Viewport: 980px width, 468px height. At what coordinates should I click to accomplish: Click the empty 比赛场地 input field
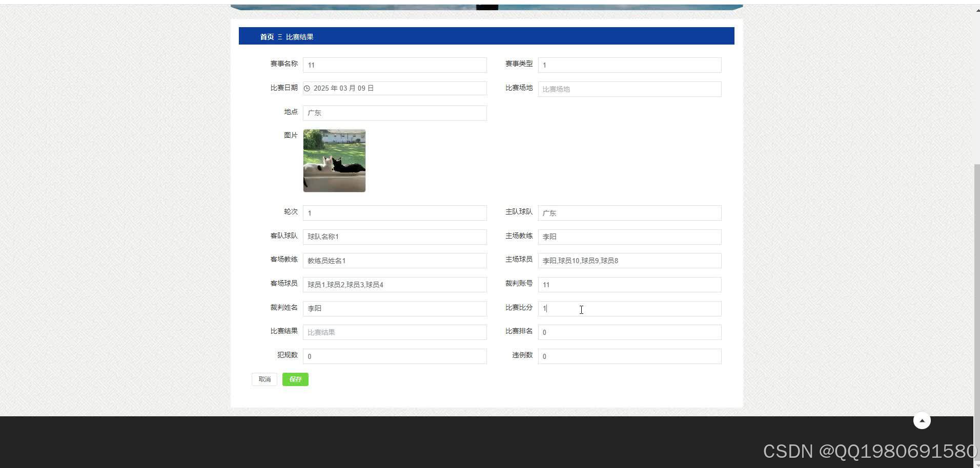(629, 89)
